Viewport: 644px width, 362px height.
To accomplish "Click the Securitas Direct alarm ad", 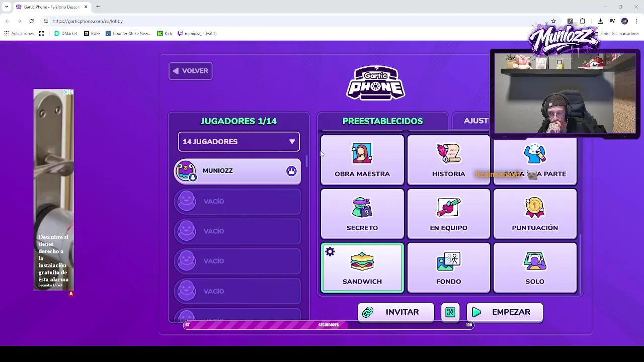I will (x=53, y=190).
